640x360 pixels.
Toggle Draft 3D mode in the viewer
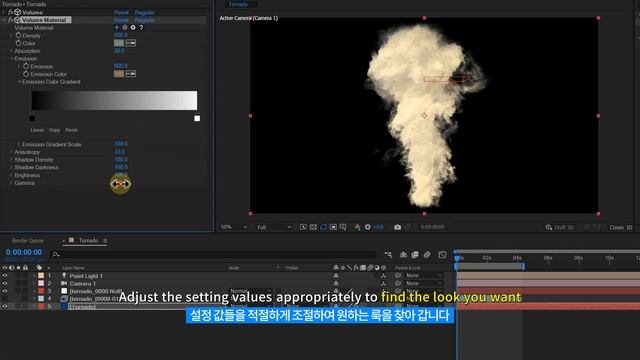(559, 227)
